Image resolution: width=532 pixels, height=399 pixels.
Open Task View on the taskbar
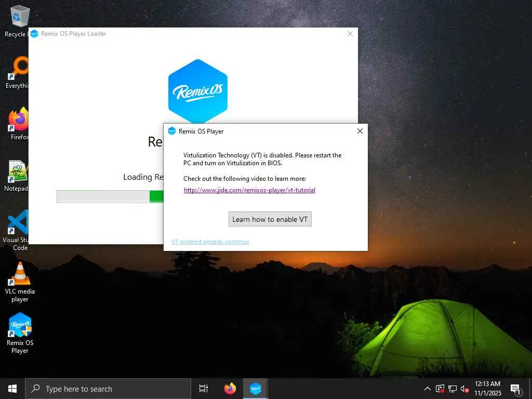pos(204,389)
